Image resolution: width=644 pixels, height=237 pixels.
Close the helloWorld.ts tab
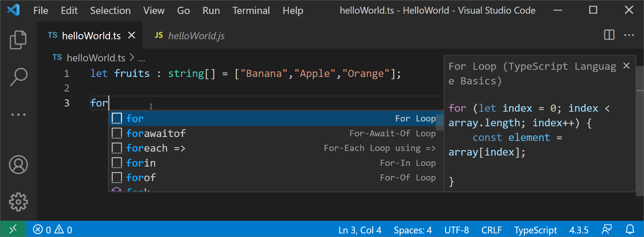point(131,35)
